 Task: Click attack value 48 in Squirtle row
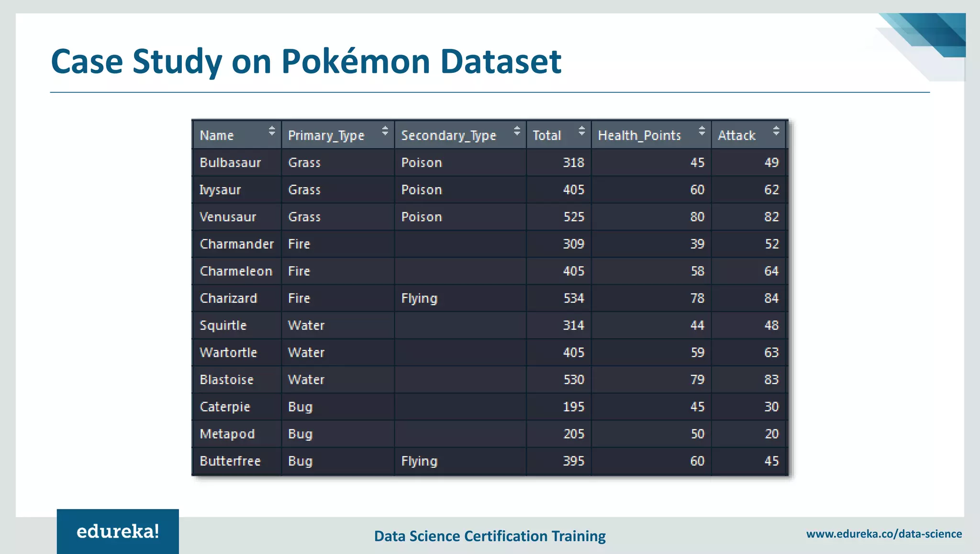771,326
